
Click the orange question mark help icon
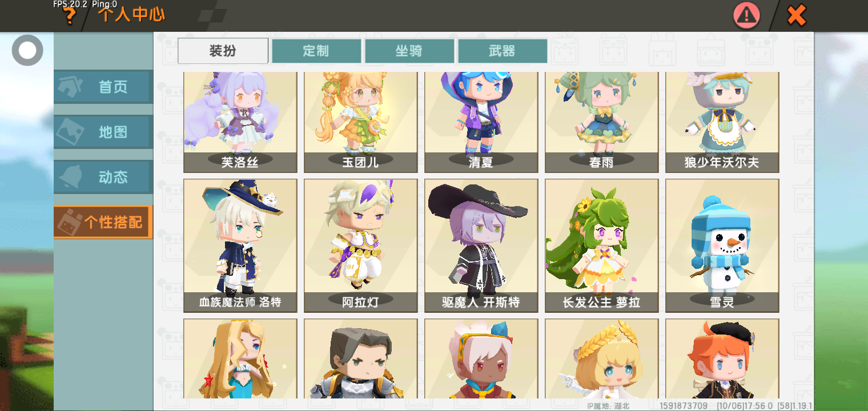[x=70, y=16]
